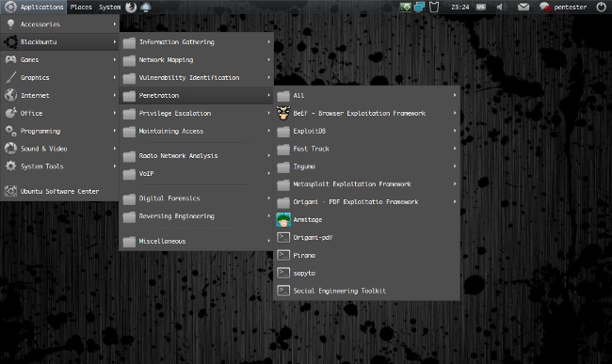Click the 23:24 clock in panel
Viewport: 612px width, 364px height.
tap(459, 7)
